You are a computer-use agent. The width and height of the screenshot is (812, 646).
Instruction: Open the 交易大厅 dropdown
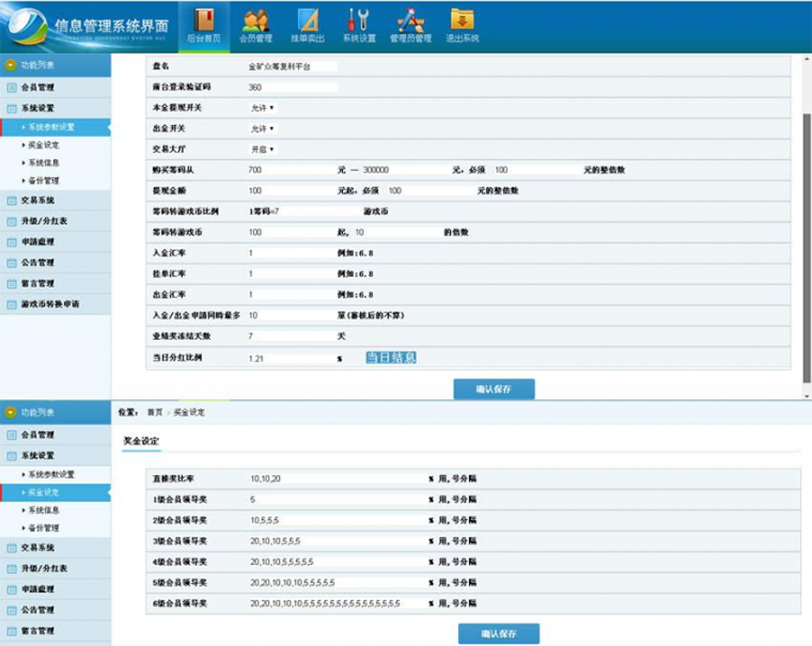pyautogui.click(x=262, y=149)
